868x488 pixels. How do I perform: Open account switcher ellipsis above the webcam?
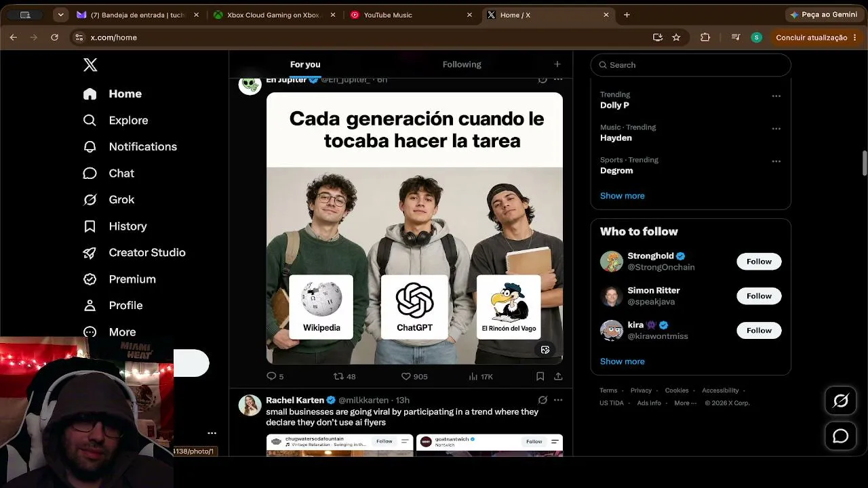point(212,433)
